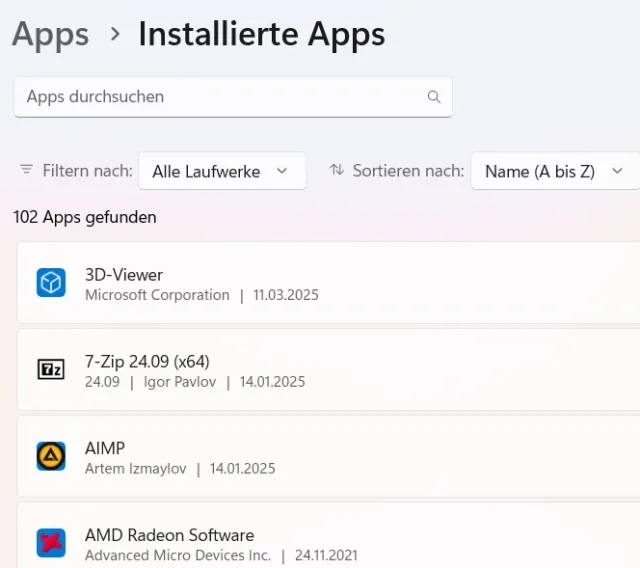Click the sort arrows icon
Screen dimensions: 640x568
[337, 169]
